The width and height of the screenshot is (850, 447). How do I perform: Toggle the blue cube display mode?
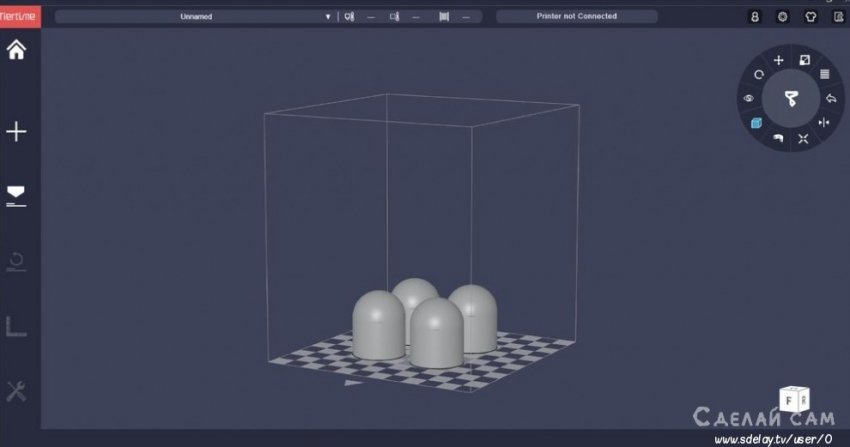(757, 123)
